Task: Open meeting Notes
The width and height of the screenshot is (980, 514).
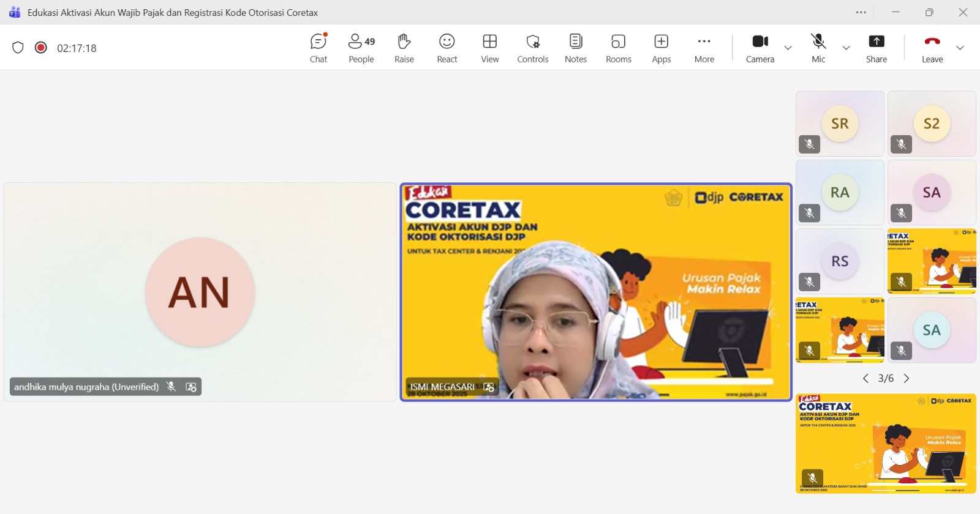Action: pos(576,48)
